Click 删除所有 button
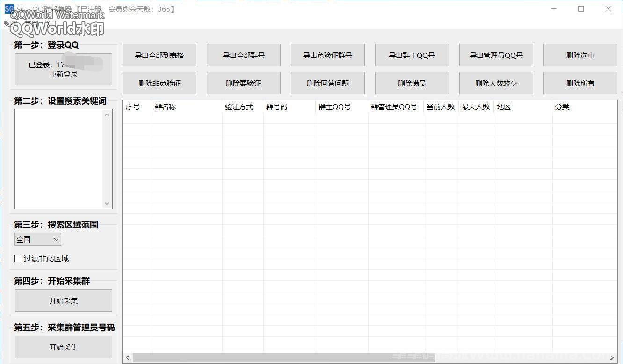Viewport: 623px width, 364px height. coord(580,83)
